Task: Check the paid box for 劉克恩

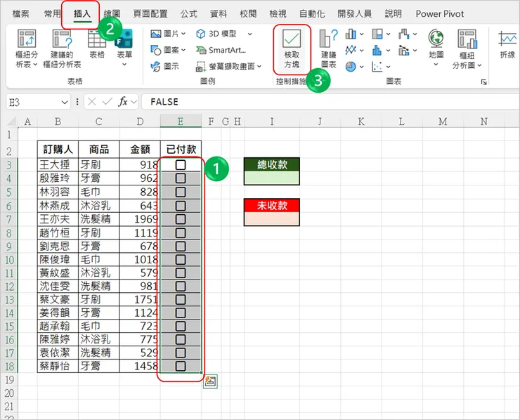Action: (181, 247)
